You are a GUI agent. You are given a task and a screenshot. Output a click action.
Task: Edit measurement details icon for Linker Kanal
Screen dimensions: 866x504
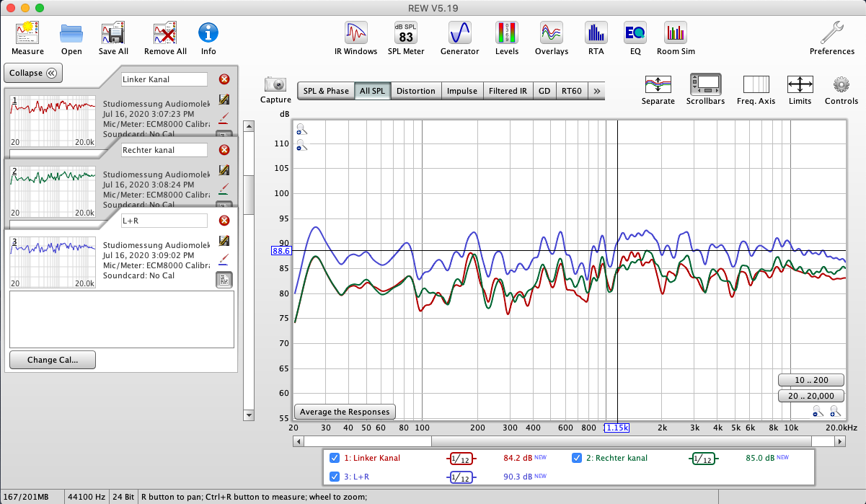224,100
